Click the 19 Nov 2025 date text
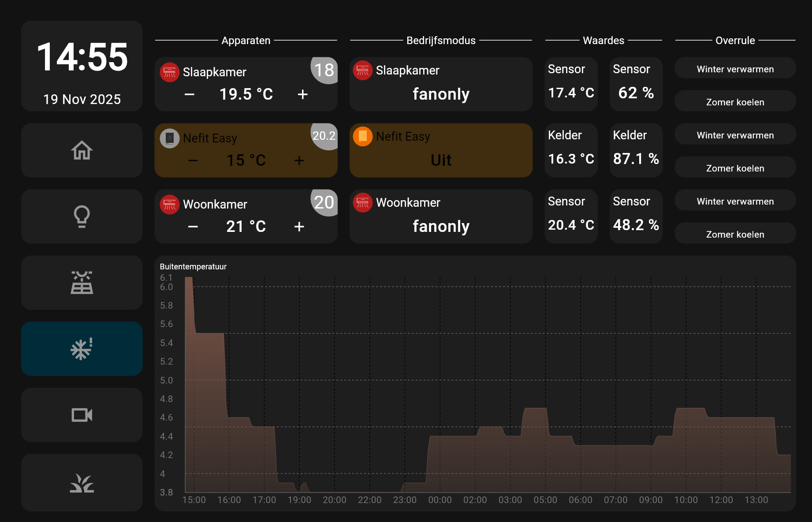Viewport: 812px width, 522px height. tap(82, 99)
